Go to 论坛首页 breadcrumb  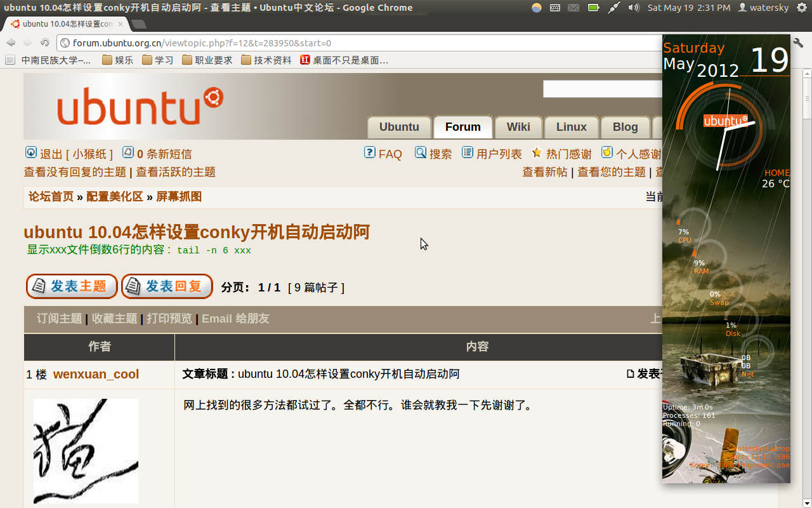(x=51, y=197)
